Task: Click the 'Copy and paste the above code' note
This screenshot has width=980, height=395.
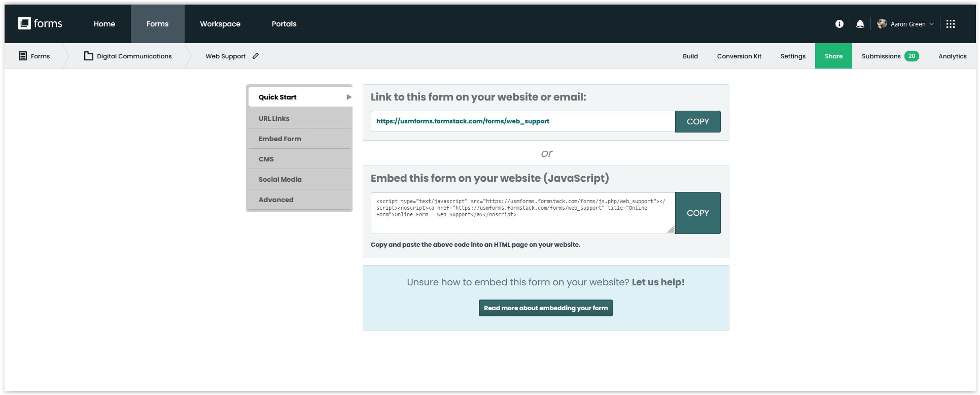Action: point(475,245)
